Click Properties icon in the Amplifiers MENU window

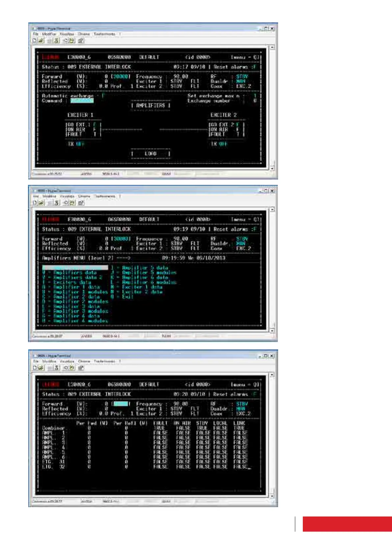pos(81,203)
